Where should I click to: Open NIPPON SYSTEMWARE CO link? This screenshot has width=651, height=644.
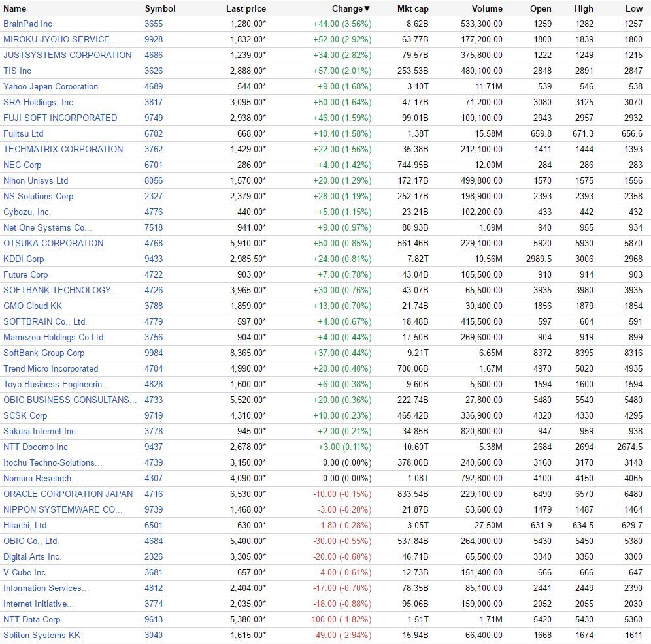pyautogui.click(x=63, y=510)
